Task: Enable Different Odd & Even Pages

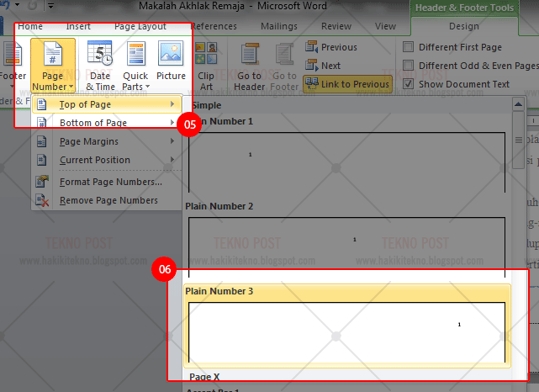Action: (408, 66)
